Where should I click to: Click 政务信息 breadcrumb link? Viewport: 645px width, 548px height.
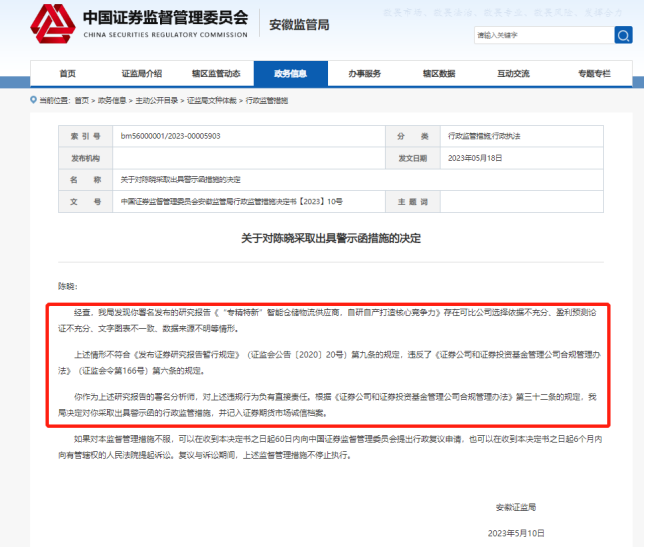(112, 101)
